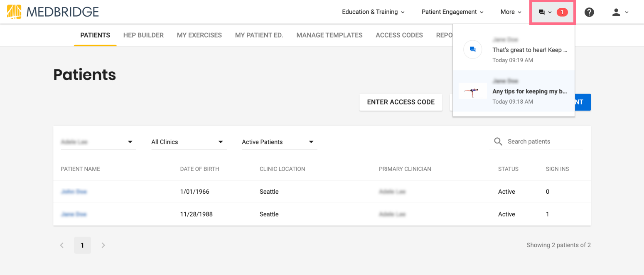Viewport: 644px width, 275px height.
Task: Click the Primary Clinician column header
Action: (405, 169)
